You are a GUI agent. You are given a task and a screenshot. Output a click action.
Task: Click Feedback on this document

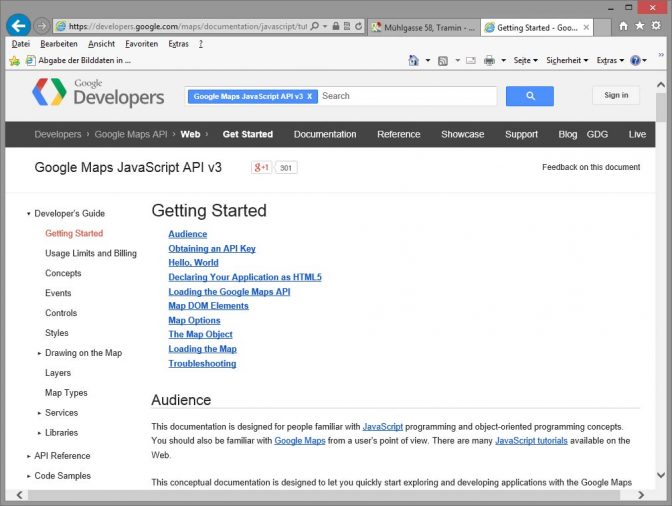(x=591, y=167)
